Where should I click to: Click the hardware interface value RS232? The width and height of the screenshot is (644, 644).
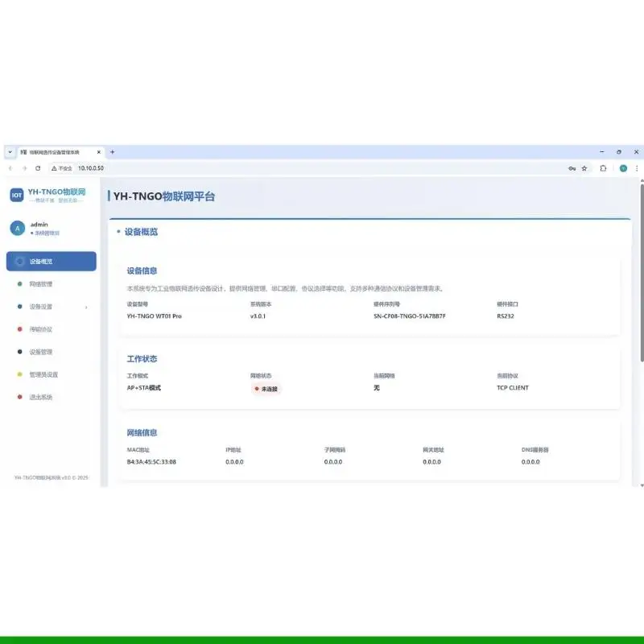[x=506, y=316]
